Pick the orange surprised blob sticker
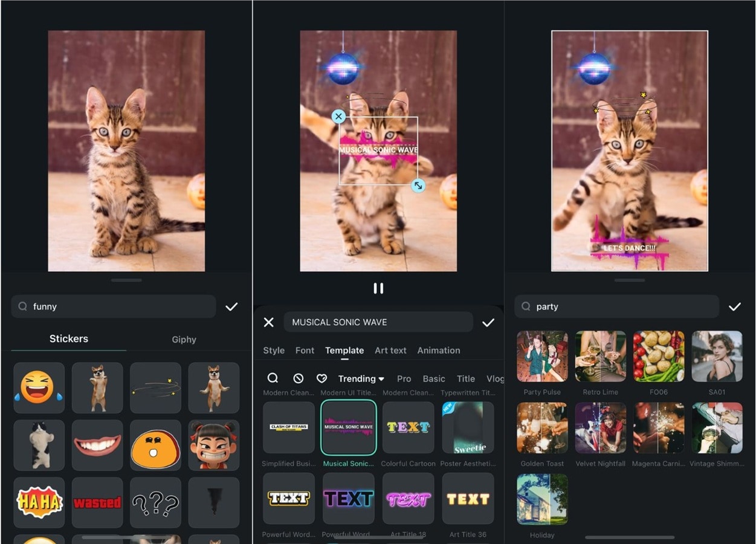Image resolution: width=756 pixels, height=544 pixels. [155, 445]
